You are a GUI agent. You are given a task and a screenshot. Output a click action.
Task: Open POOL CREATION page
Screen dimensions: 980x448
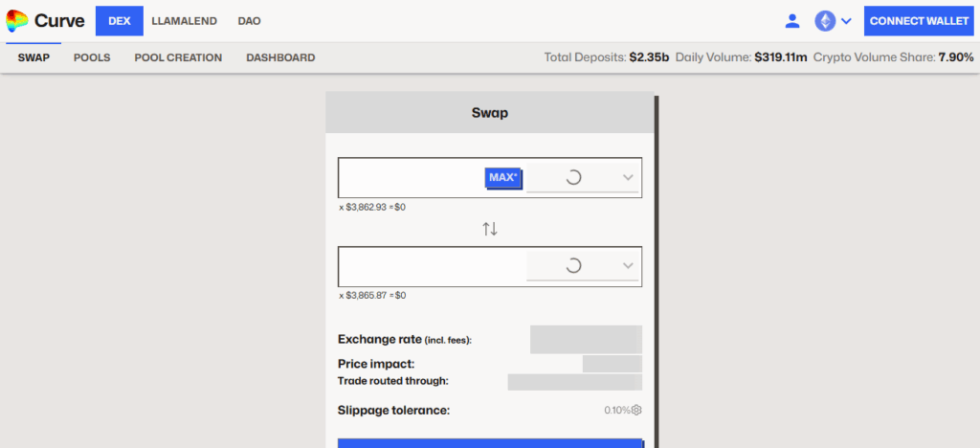click(x=178, y=57)
